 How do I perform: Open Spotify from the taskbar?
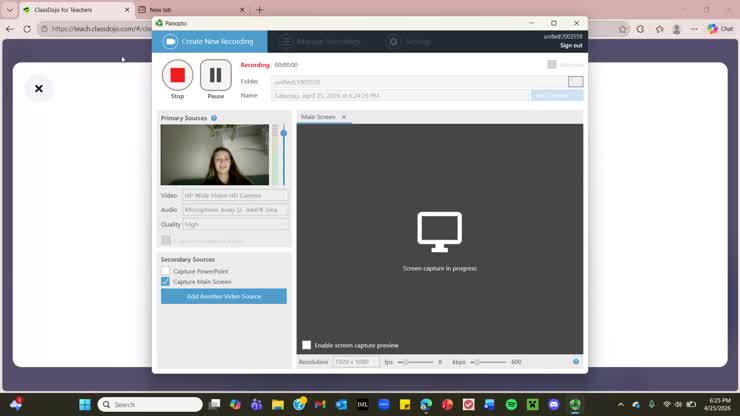pos(511,405)
